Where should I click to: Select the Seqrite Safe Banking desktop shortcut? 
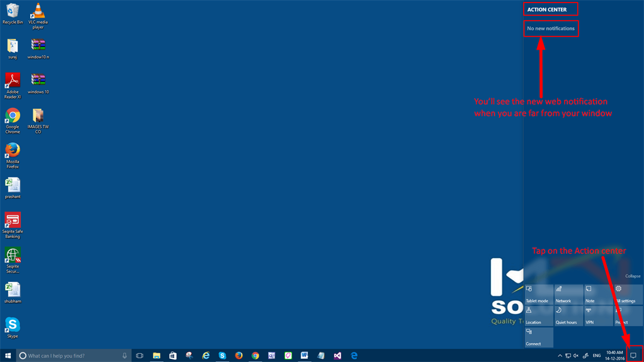(x=13, y=225)
